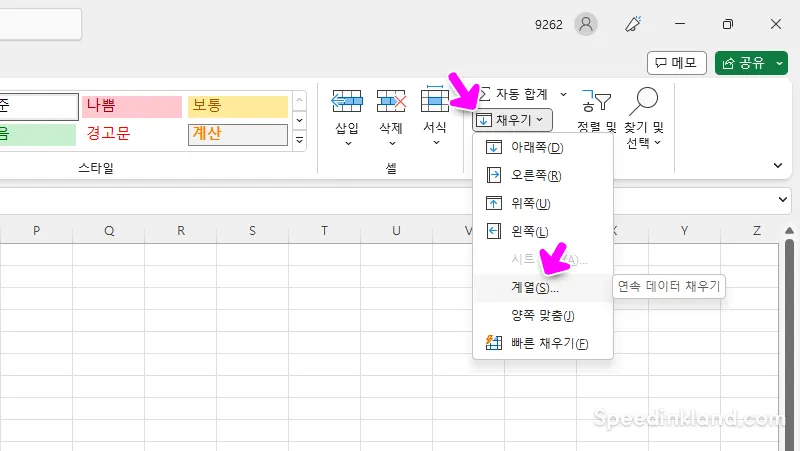Click the Fill Down arrow icon
This screenshot has width=800, height=451.
493,147
